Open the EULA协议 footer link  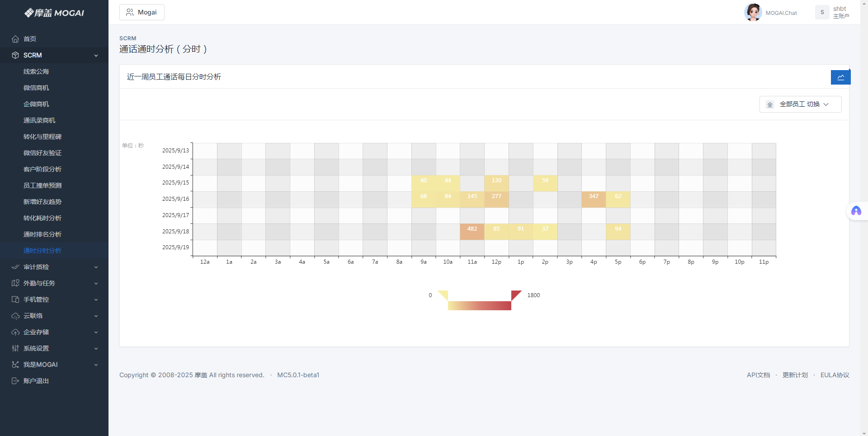pos(835,375)
